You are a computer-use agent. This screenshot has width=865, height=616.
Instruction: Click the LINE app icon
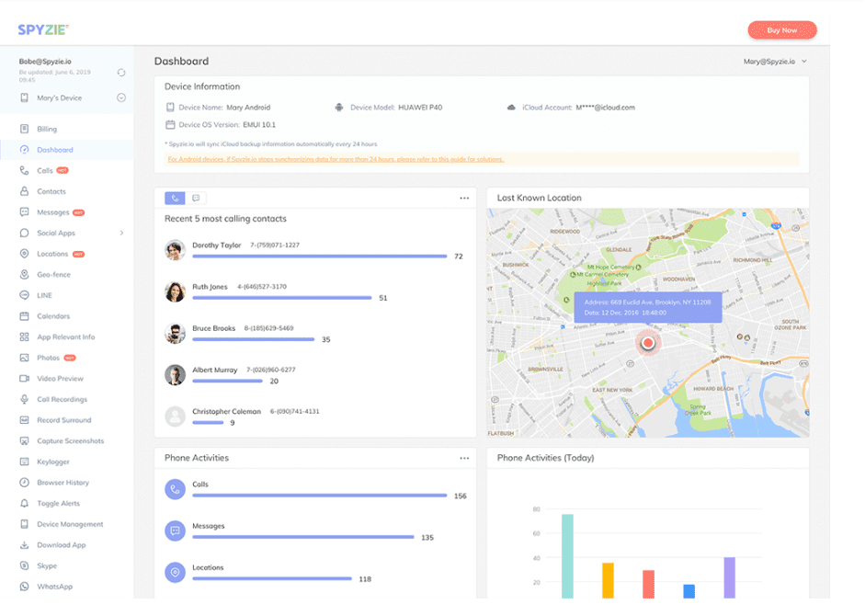click(x=24, y=295)
